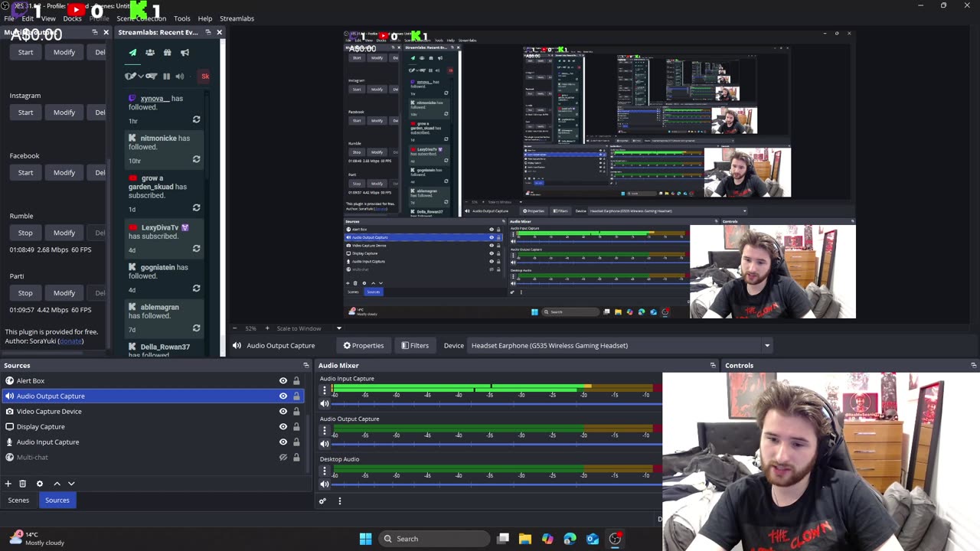This screenshot has height=551, width=980.
Task: Expand the Streamlabs filter dropdown chevron
Action: (x=140, y=77)
